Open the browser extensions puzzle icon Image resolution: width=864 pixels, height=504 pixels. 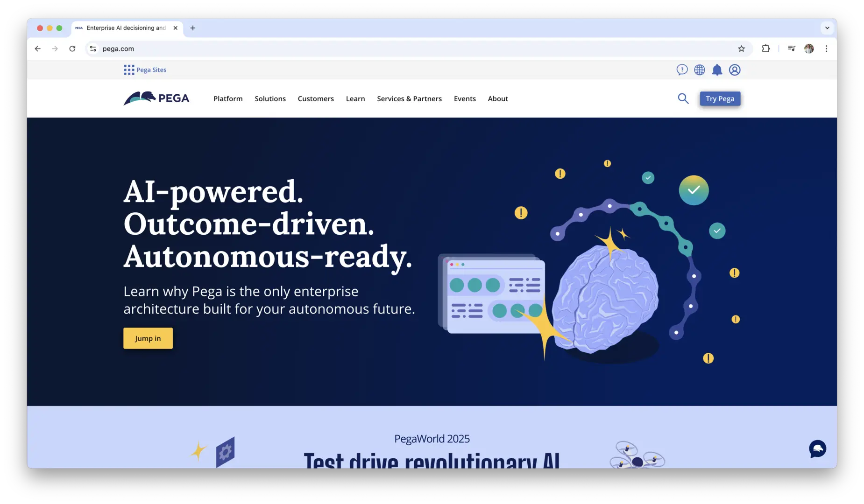click(766, 49)
